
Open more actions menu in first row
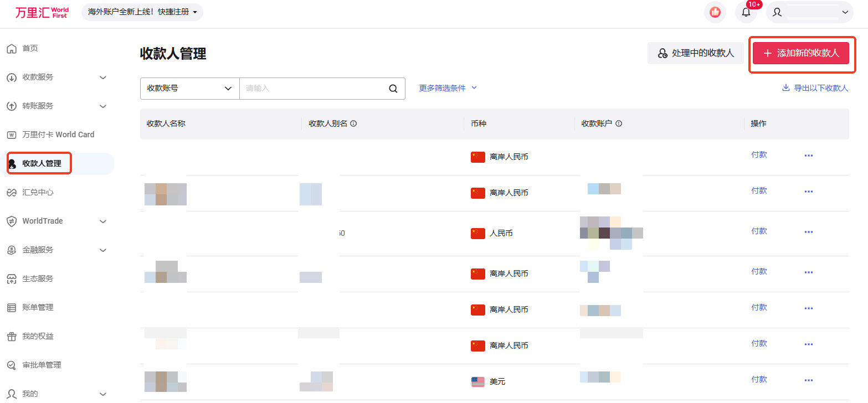808,156
